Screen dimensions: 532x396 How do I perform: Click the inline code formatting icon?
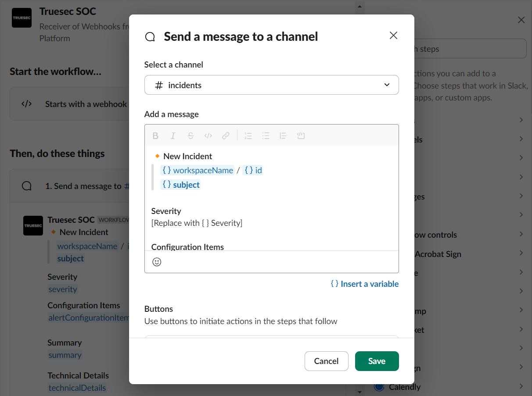(208, 136)
